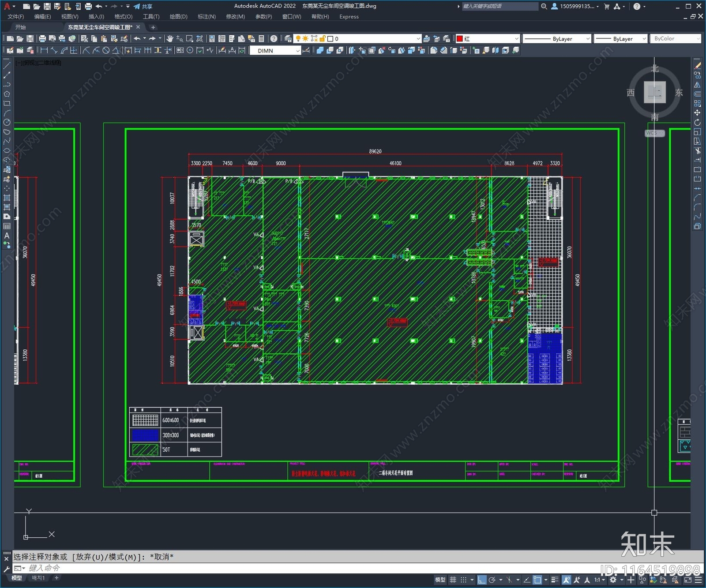Click the Help question mark in standard toolbar
This screenshot has width=706, height=588.
pos(274,39)
